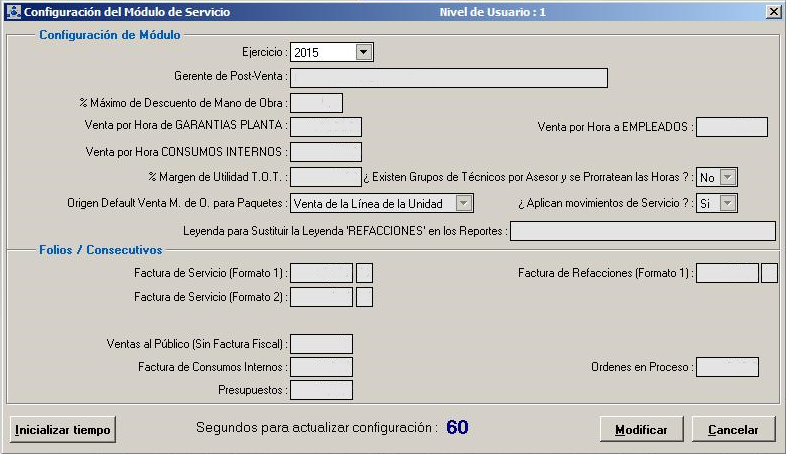Click the CONSUMOS INTERNOS hourly rate field

coord(325,152)
